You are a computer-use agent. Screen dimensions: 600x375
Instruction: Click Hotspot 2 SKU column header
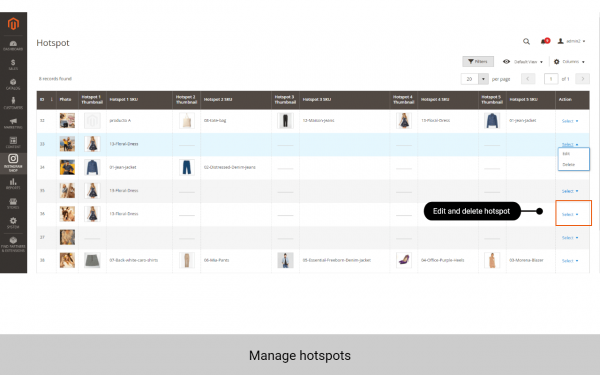tap(236, 99)
